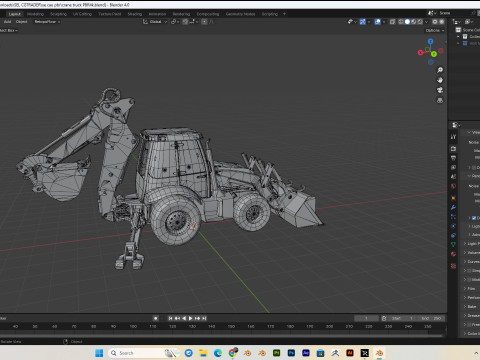Open the Object Data green triangle tab

[453, 244]
